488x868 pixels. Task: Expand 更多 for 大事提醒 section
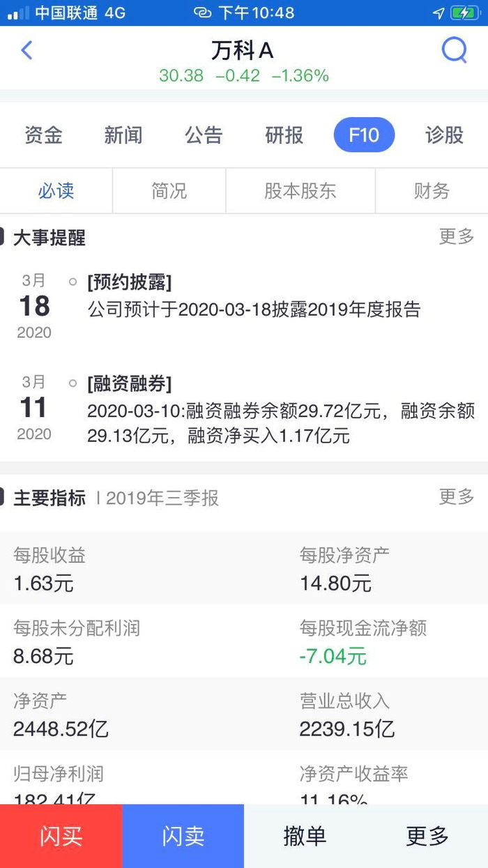[457, 237]
